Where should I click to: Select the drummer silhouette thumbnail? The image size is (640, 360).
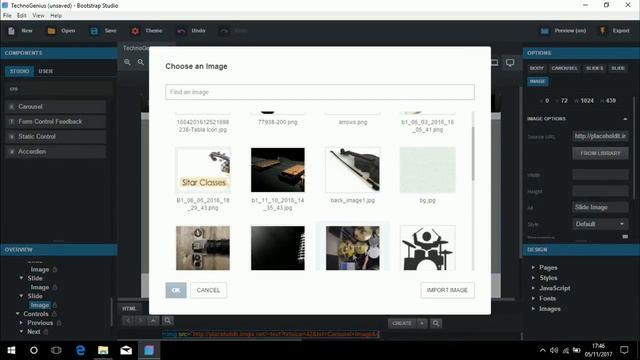[x=427, y=248]
